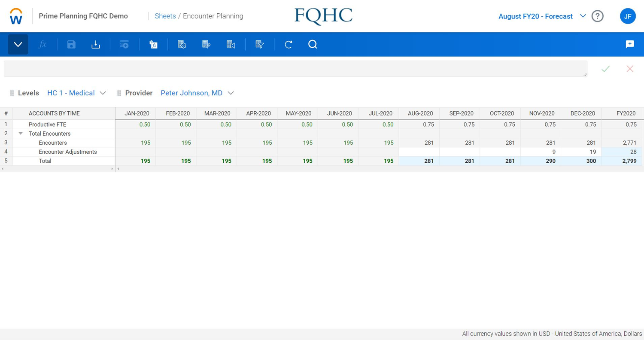Confirm entry with the green checkmark
The height and width of the screenshot is (341, 644).
click(605, 69)
